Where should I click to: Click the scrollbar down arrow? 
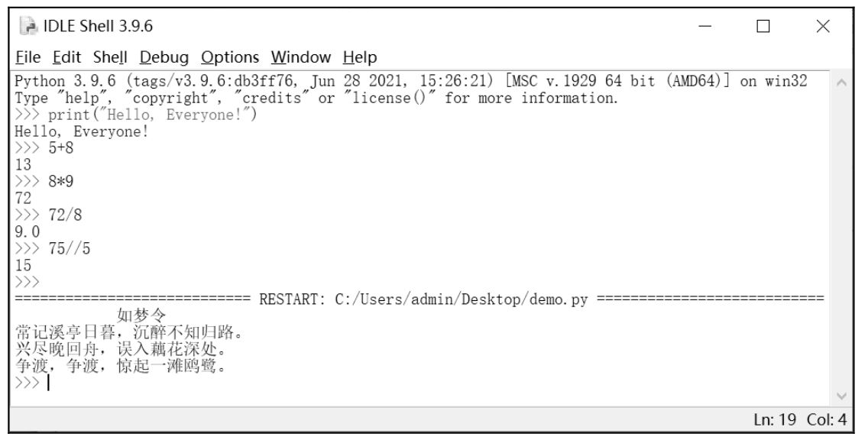click(841, 396)
